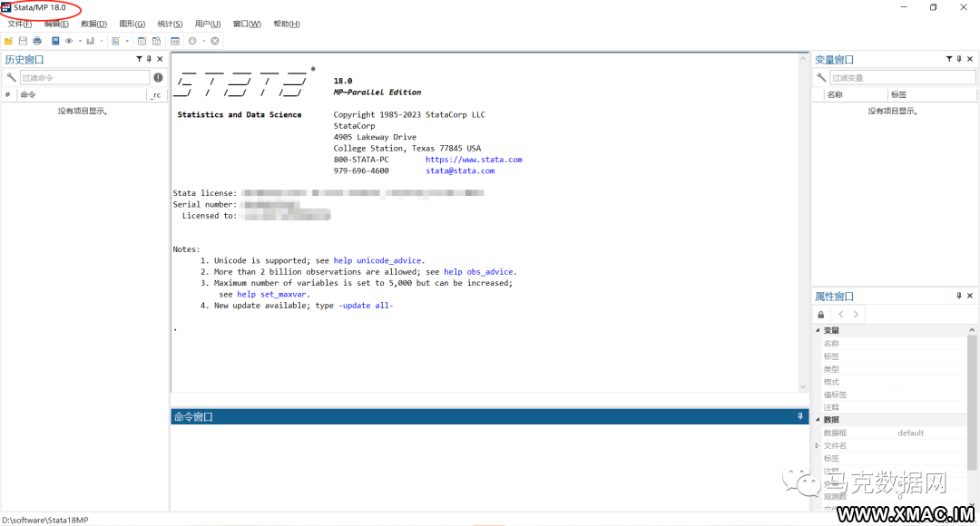Click inside the 命令窗口 command input area
The width and height of the screenshot is (980, 526).
[x=489, y=467]
